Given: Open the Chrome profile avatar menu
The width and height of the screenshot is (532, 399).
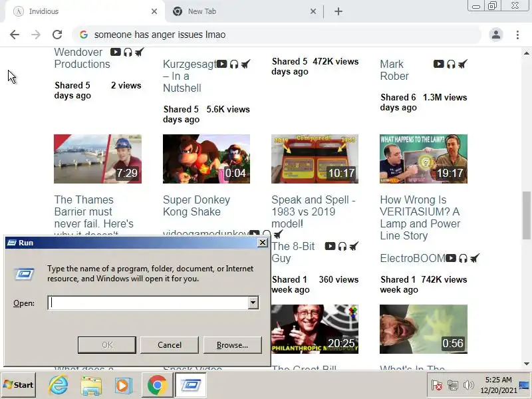Looking at the screenshot, I should click(x=495, y=35).
